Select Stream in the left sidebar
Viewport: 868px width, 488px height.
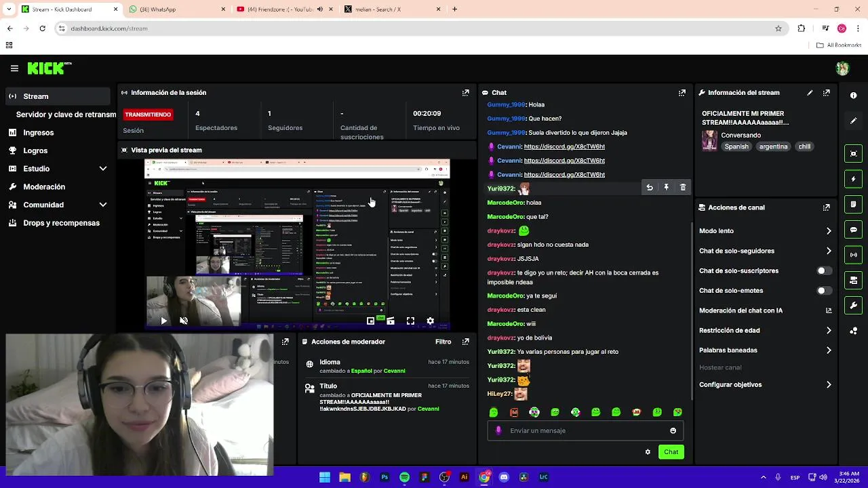58,96
